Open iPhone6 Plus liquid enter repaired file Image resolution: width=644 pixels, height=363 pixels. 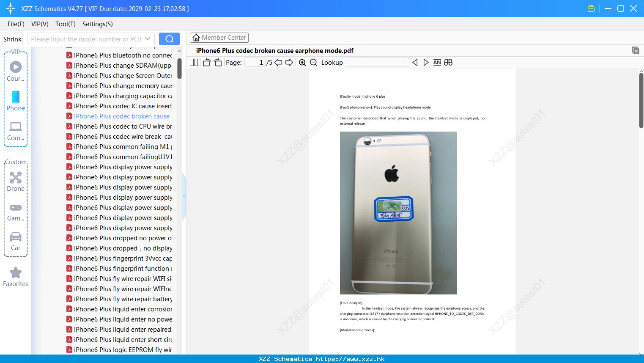point(119,330)
